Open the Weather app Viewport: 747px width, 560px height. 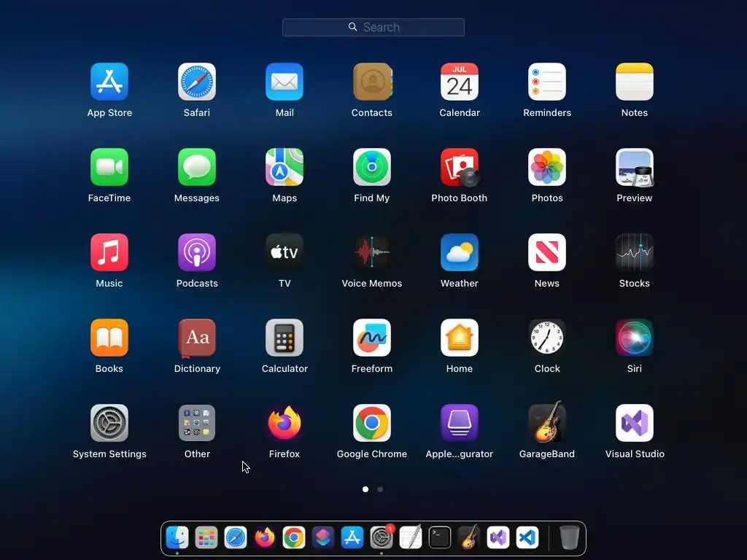click(x=460, y=252)
